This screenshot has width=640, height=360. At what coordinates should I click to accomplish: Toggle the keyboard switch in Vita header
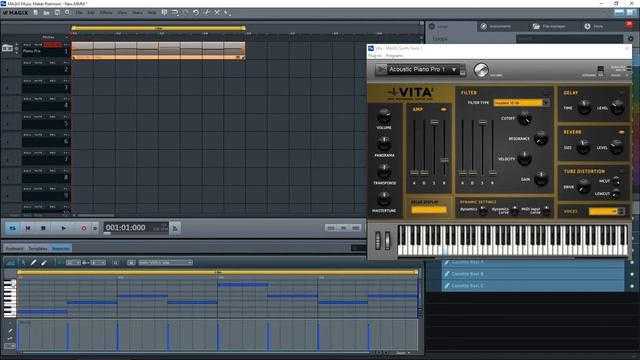point(600,71)
